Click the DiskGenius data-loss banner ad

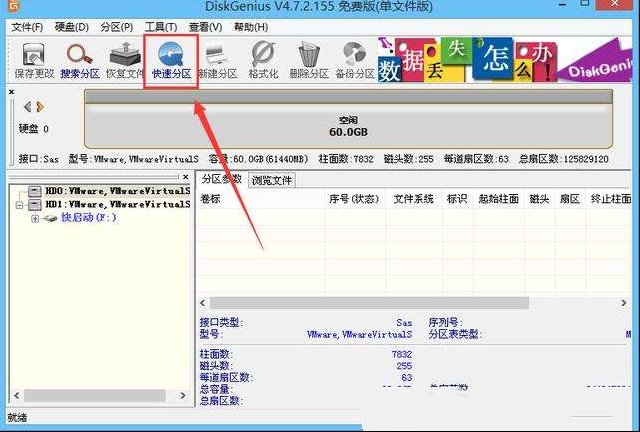504,59
